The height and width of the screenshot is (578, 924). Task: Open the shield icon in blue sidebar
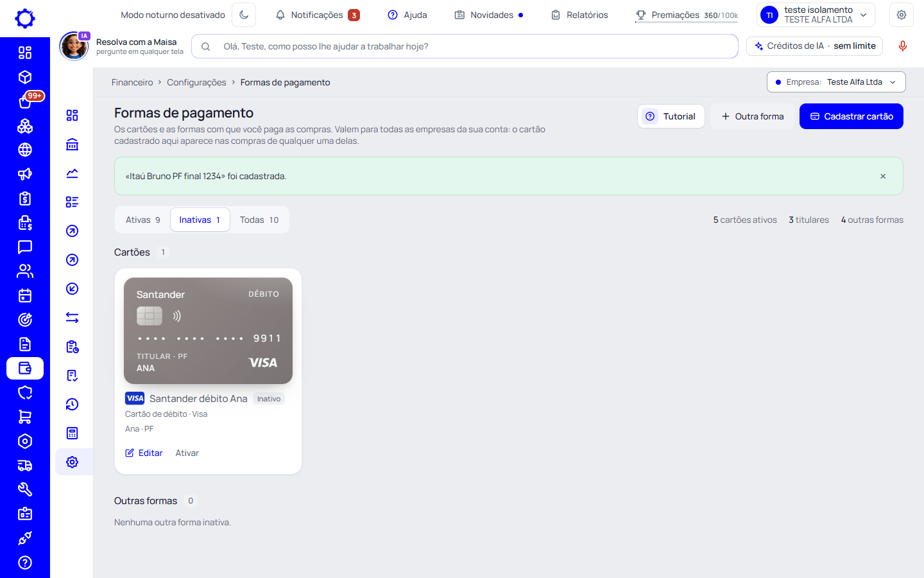(x=25, y=392)
